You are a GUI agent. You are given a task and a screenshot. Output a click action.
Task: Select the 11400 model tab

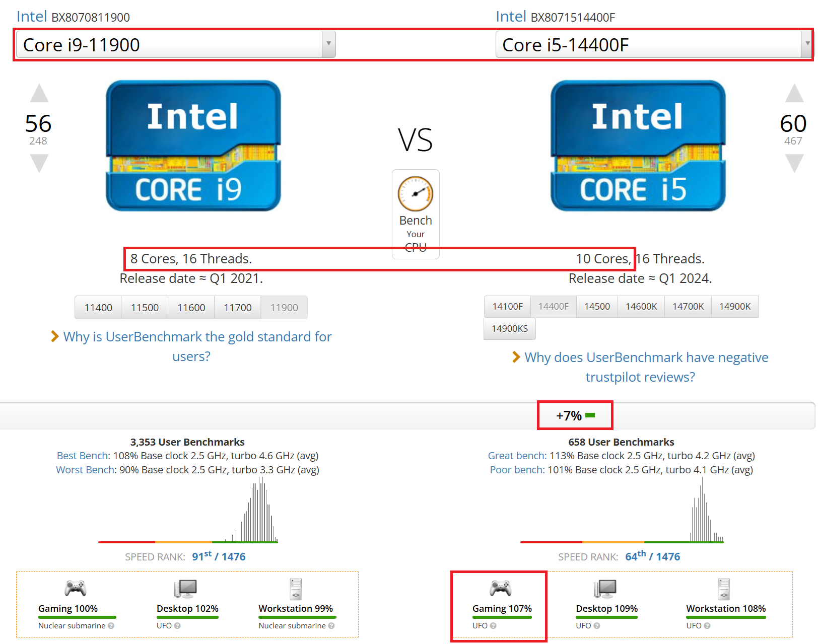[x=98, y=308]
